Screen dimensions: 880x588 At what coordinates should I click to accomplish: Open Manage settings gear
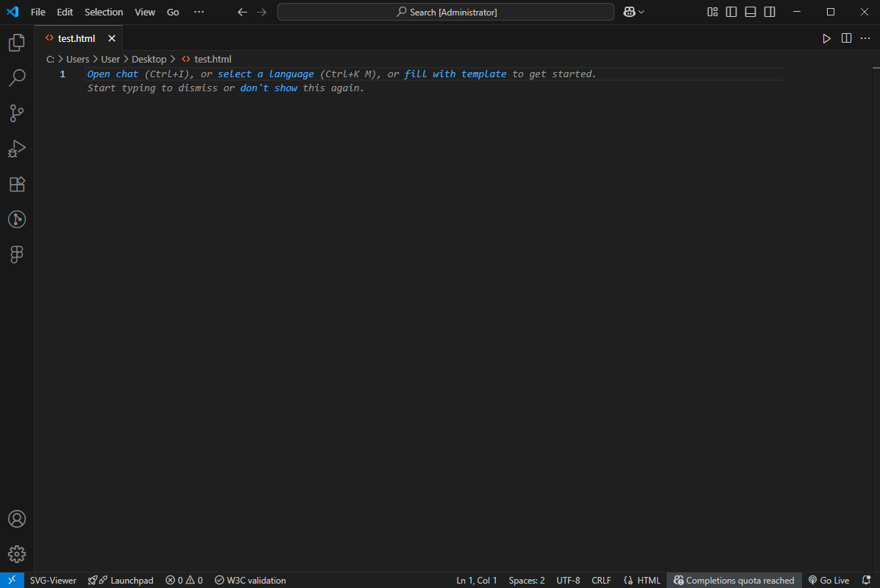coord(16,553)
